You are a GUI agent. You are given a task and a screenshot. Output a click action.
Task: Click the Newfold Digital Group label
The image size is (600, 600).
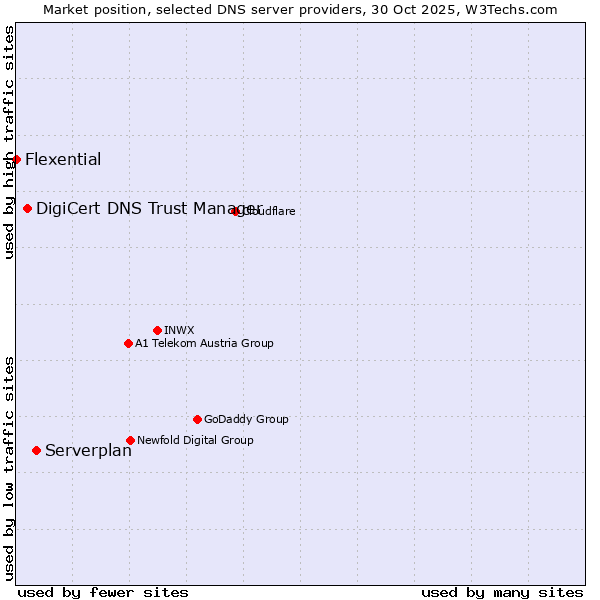pyautogui.click(x=195, y=441)
